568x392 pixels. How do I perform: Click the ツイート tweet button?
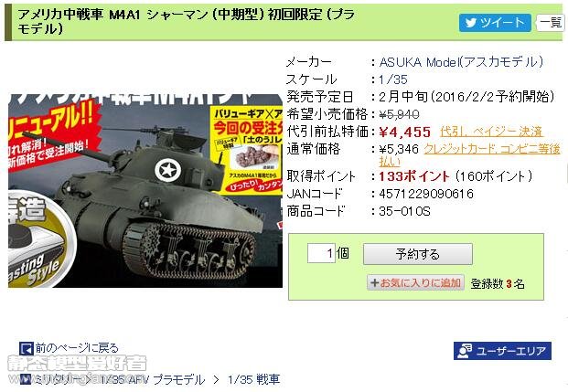coord(495,23)
